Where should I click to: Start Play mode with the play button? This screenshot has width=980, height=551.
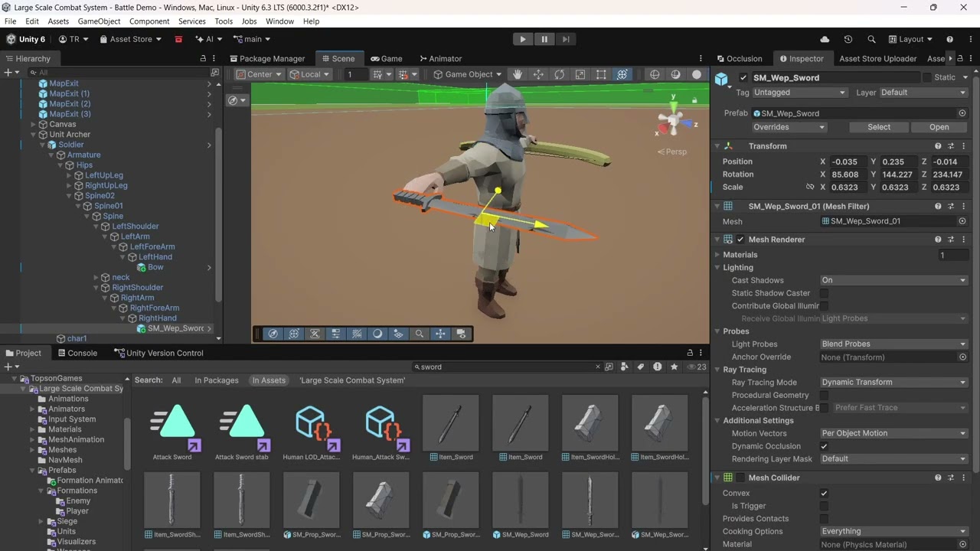click(523, 39)
